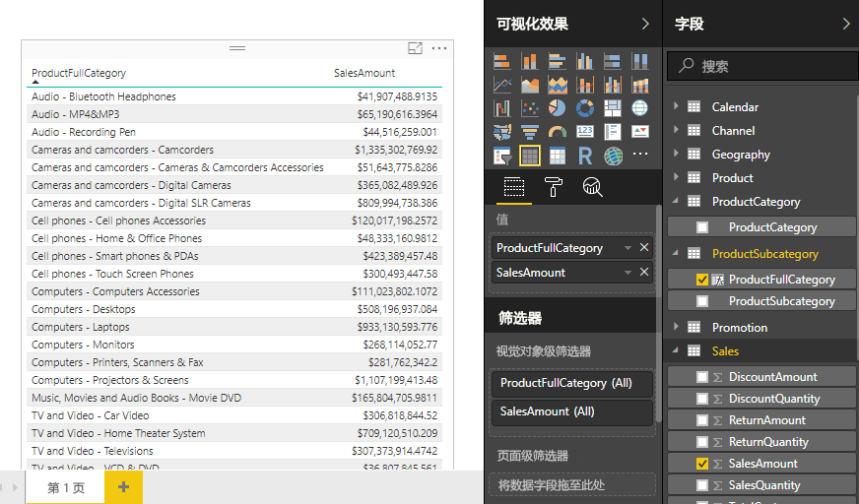Check the DiscountAmount field checkbox
The height and width of the screenshot is (504, 859).
701,377
